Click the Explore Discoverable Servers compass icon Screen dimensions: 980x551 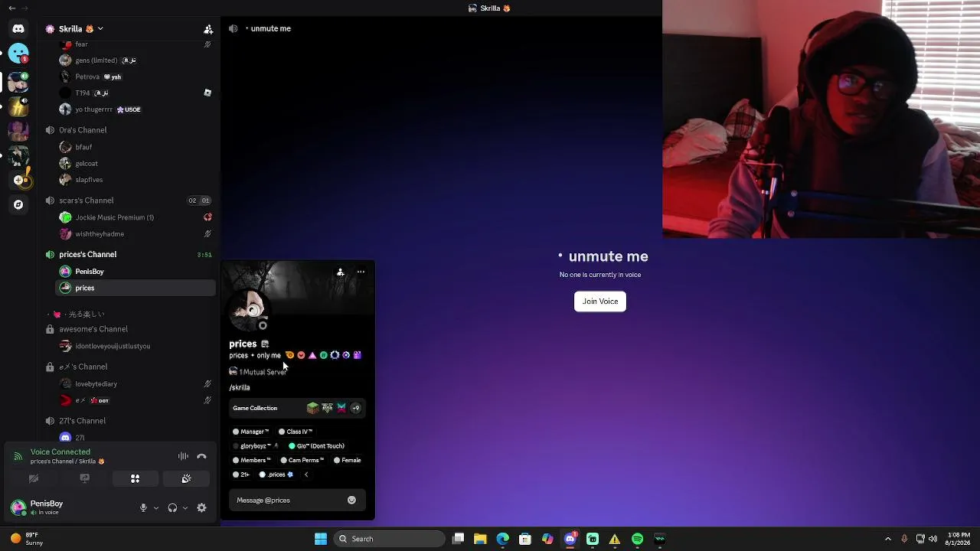click(18, 205)
